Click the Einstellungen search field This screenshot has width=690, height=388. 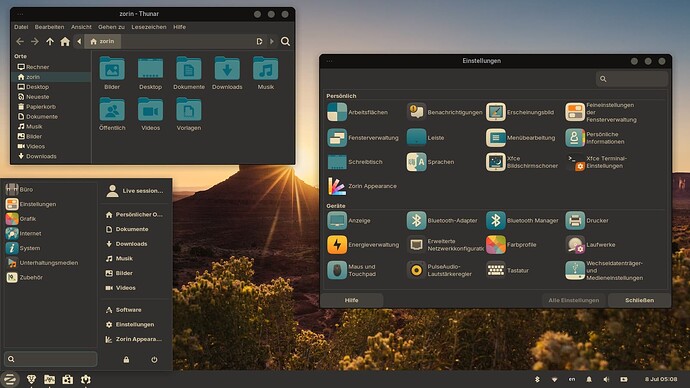[631, 79]
